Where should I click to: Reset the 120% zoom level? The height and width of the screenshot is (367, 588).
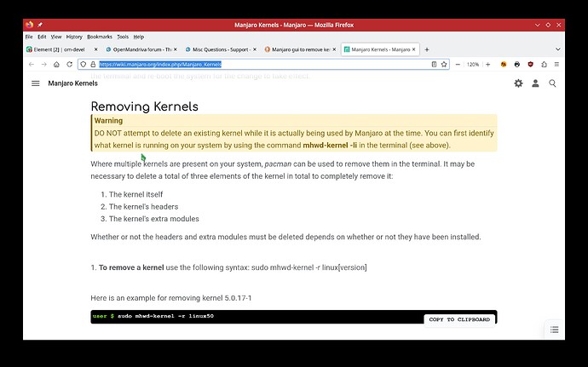pos(473,65)
